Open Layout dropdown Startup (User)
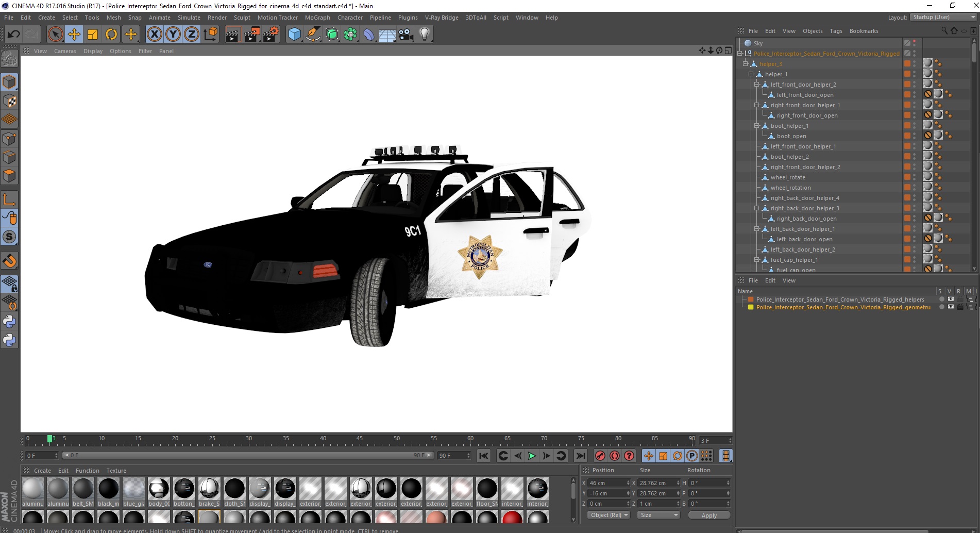Screen dimensions: 980x533 click(x=943, y=17)
